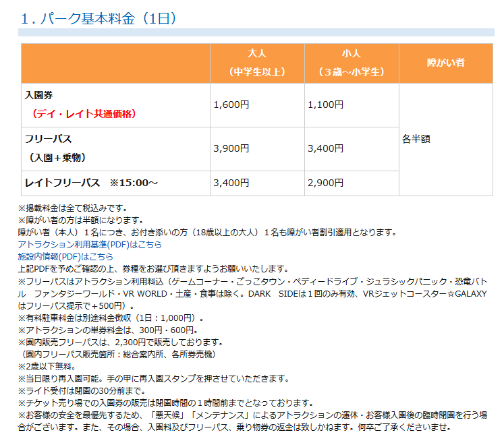
Task: Click the note ※園内販売フリーパスは、2,300円で販売
Action: coord(121,343)
